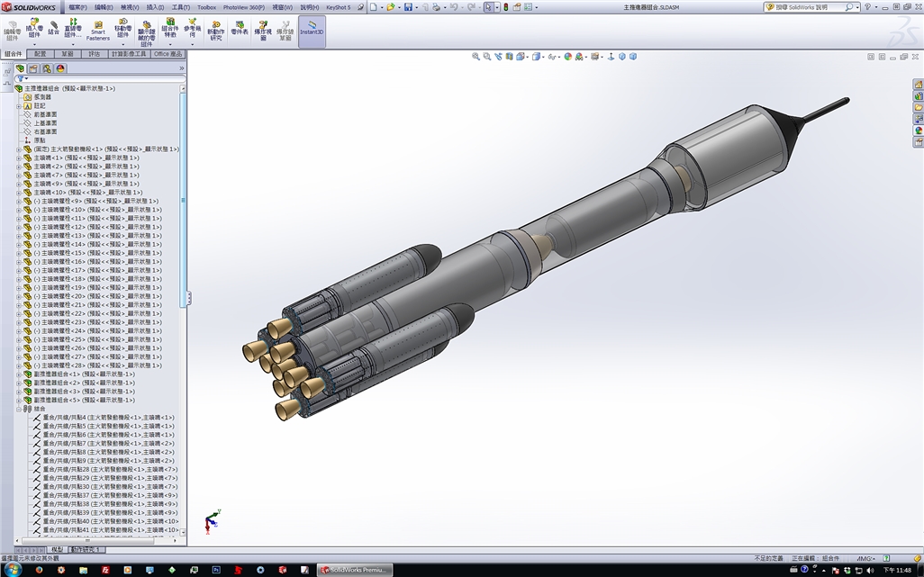Select mate 重合/共線/共點4 in tree
This screenshot has width=924, height=577.
pos(108,418)
